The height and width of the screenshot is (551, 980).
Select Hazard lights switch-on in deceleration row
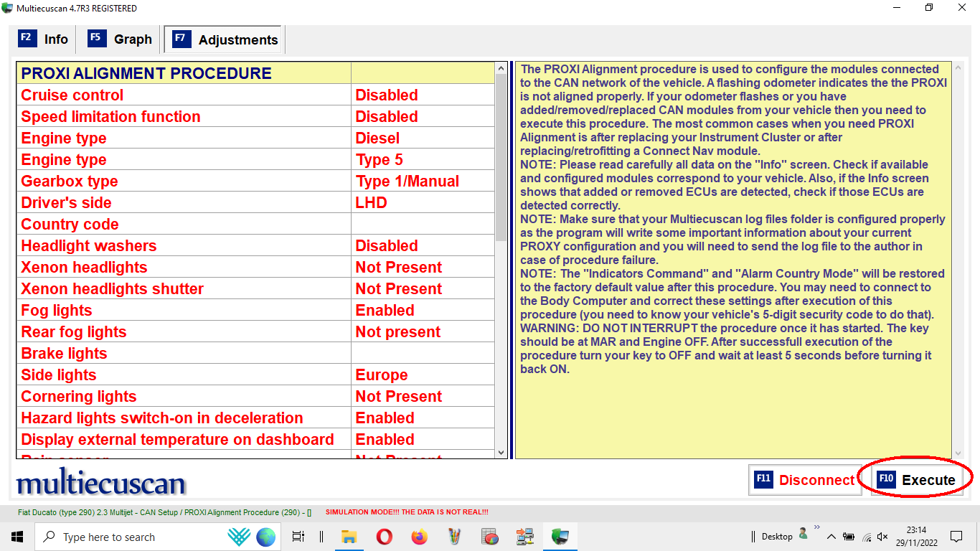pos(255,418)
